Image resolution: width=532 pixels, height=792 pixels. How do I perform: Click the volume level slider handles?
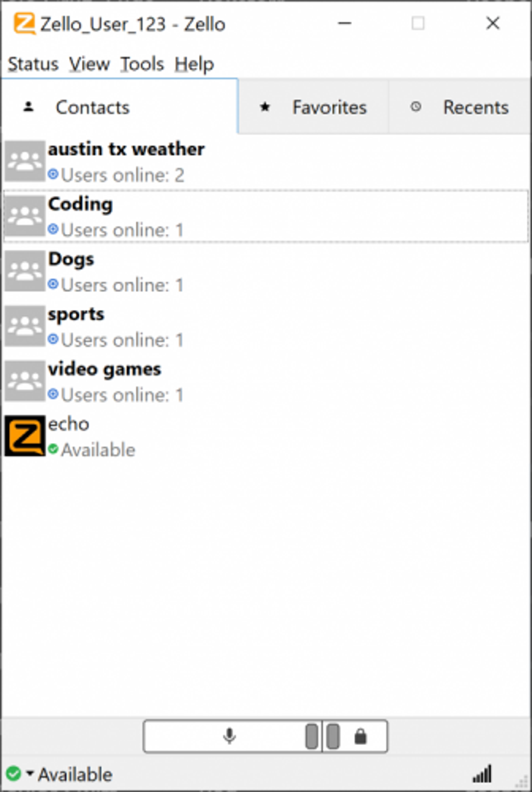(x=323, y=736)
